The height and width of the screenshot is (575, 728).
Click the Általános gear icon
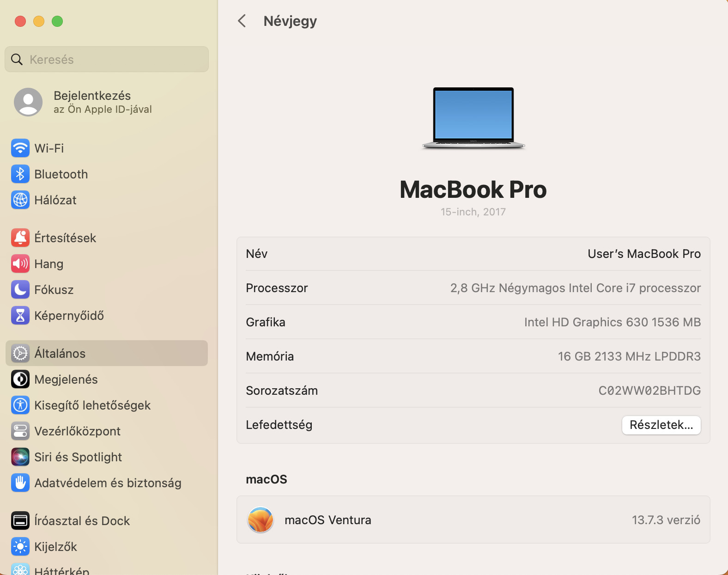click(x=20, y=354)
